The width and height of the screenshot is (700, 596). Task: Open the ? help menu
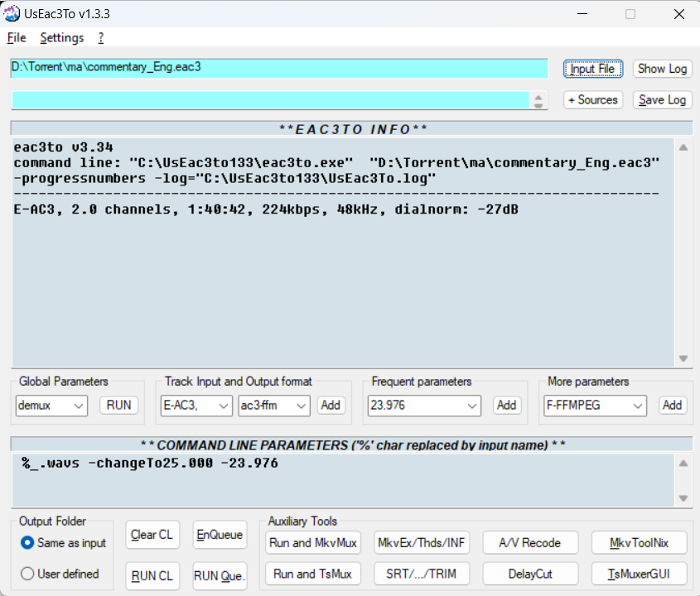tap(101, 38)
